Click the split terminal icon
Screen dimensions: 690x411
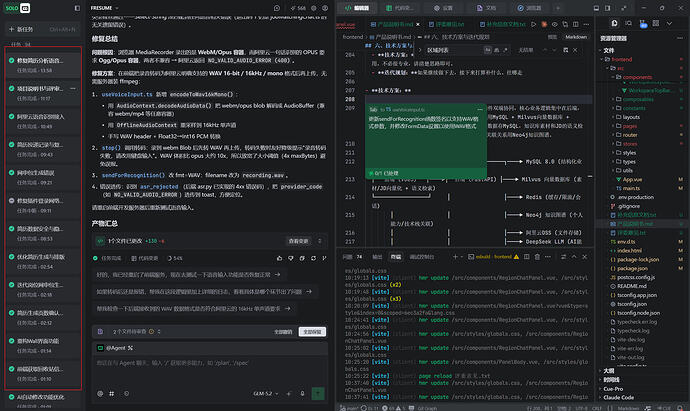(x=526, y=257)
